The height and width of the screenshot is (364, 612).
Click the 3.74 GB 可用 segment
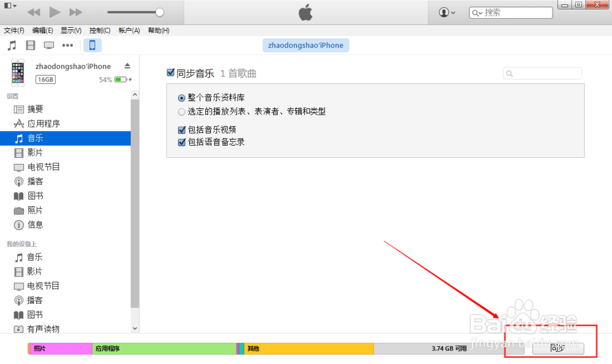click(x=449, y=348)
